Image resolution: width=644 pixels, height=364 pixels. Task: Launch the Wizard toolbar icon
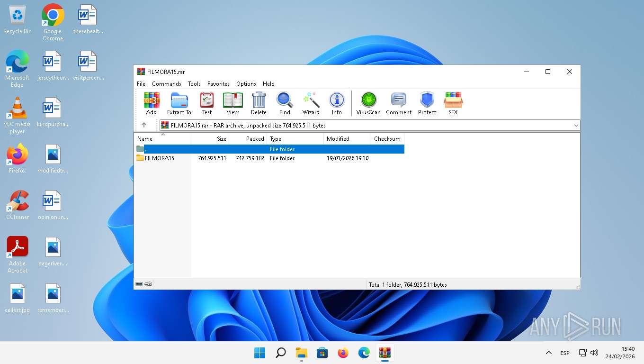tap(311, 103)
